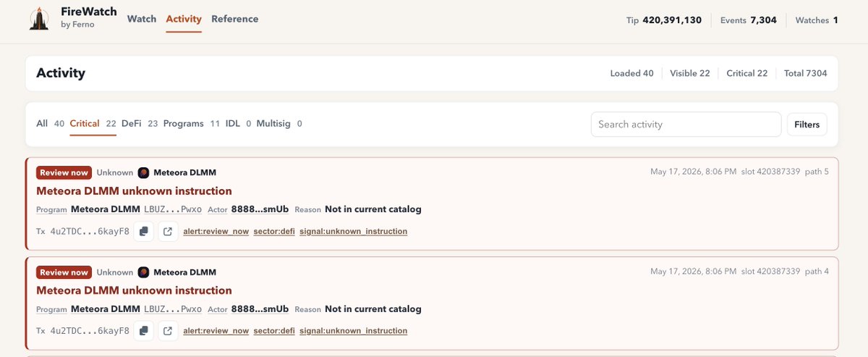Click 'Not in current catalog' in the path 4 card
Viewport: 868px width, 357px height.
[373, 309]
